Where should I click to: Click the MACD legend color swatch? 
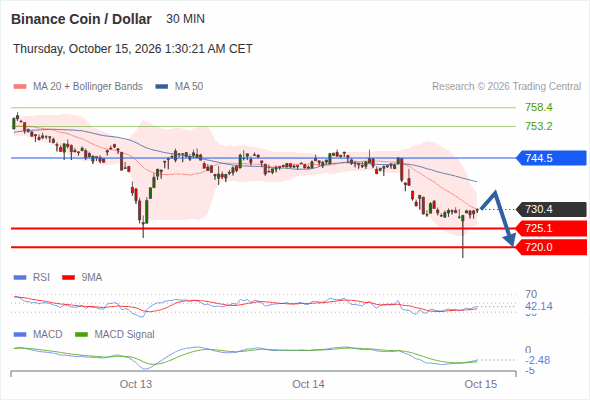(20, 335)
